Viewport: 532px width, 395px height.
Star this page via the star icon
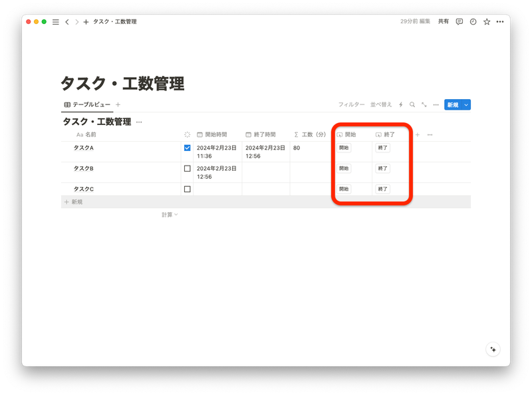[x=487, y=21]
